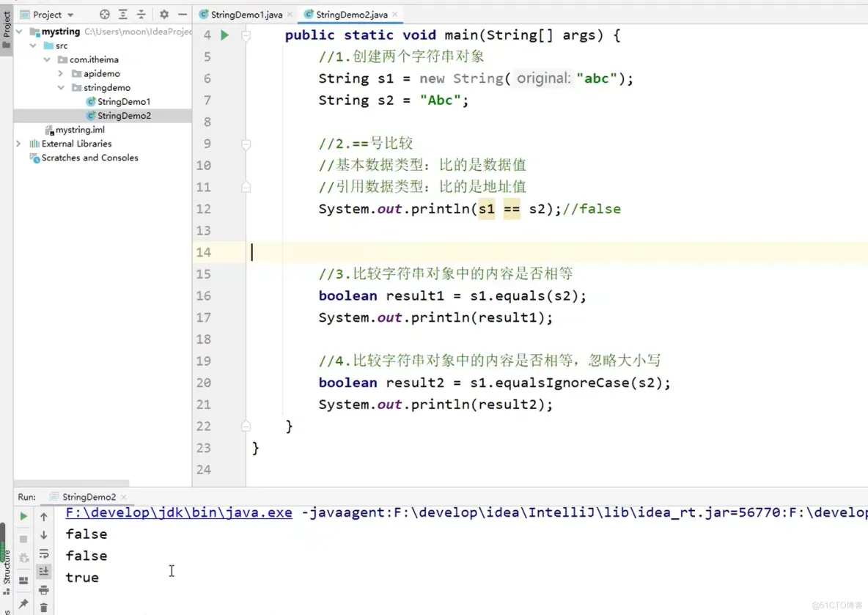Click 'true' output line in console

coord(82,578)
